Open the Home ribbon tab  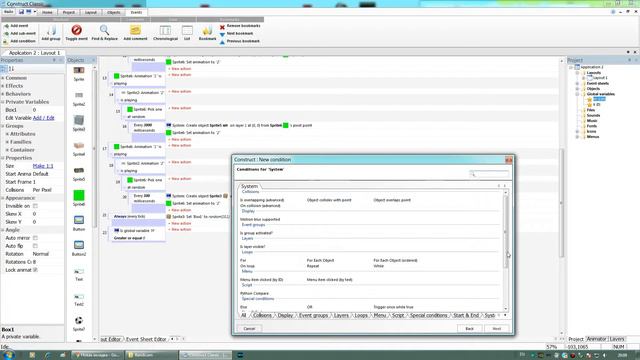click(x=47, y=12)
